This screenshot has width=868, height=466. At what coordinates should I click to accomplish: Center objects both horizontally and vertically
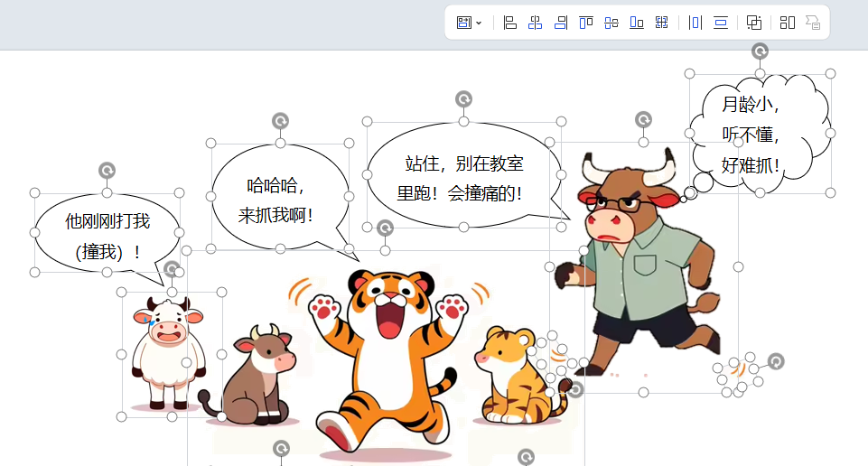tap(661, 23)
